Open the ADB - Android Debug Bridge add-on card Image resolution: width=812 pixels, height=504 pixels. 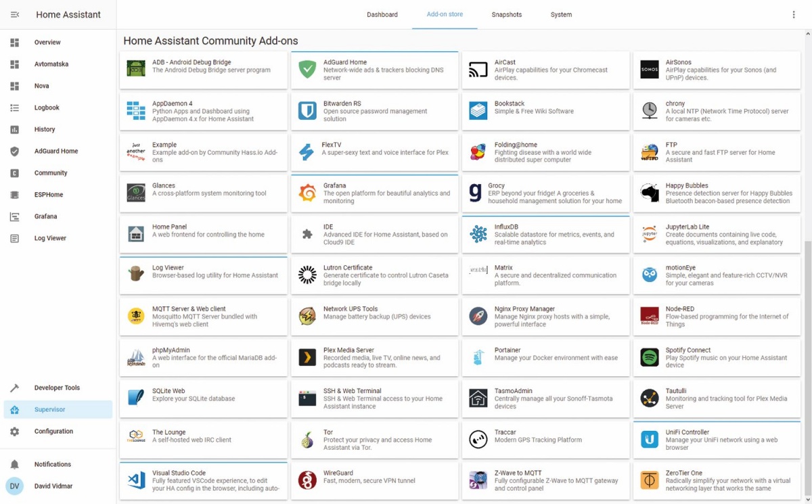(203, 70)
